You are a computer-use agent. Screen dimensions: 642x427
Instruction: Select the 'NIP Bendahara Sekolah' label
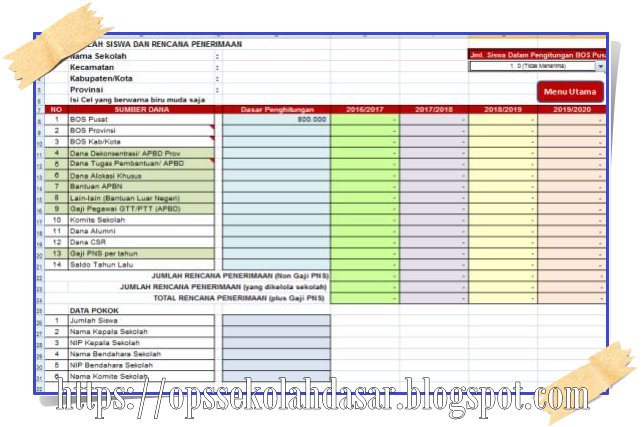coord(111,365)
